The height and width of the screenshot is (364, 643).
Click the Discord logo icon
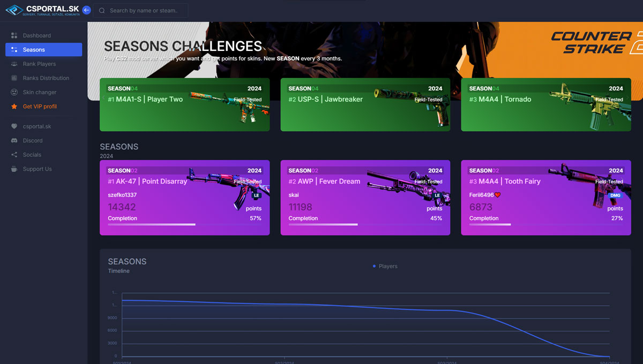(14, 140)
